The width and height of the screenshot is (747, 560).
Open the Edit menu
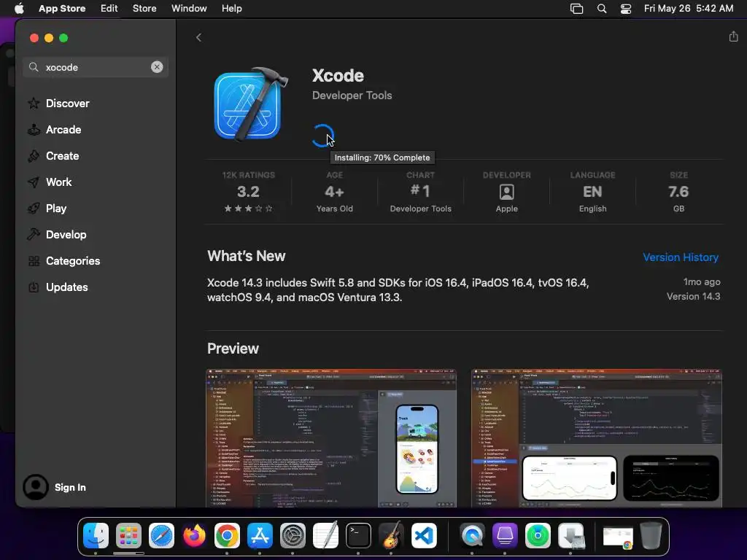point(109,9)
